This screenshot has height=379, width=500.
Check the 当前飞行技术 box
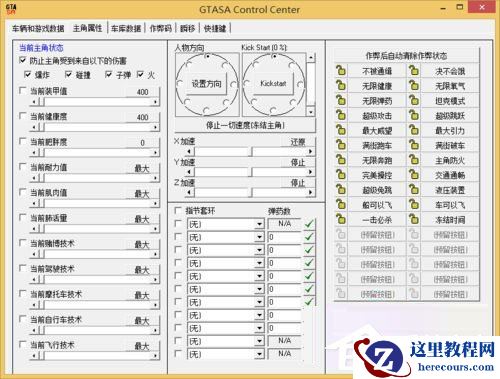click(23, 344)
